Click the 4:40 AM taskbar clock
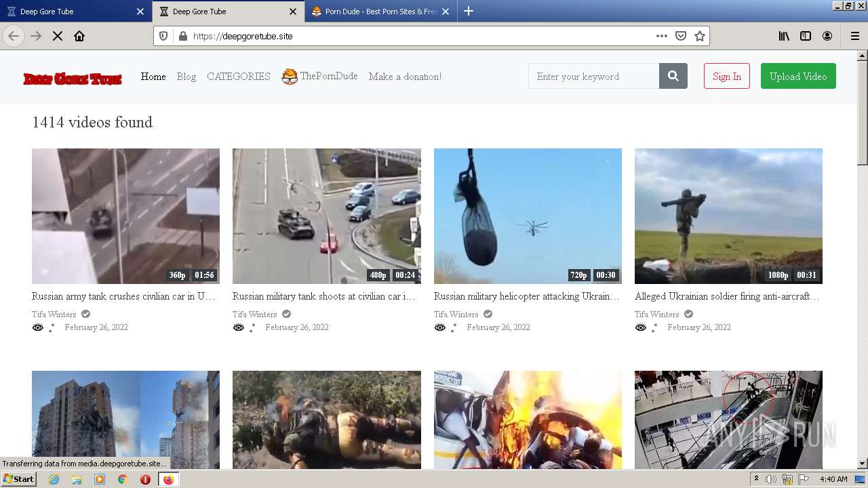The image size is (868, 488). pyautogui.click(x=833, y=479)
